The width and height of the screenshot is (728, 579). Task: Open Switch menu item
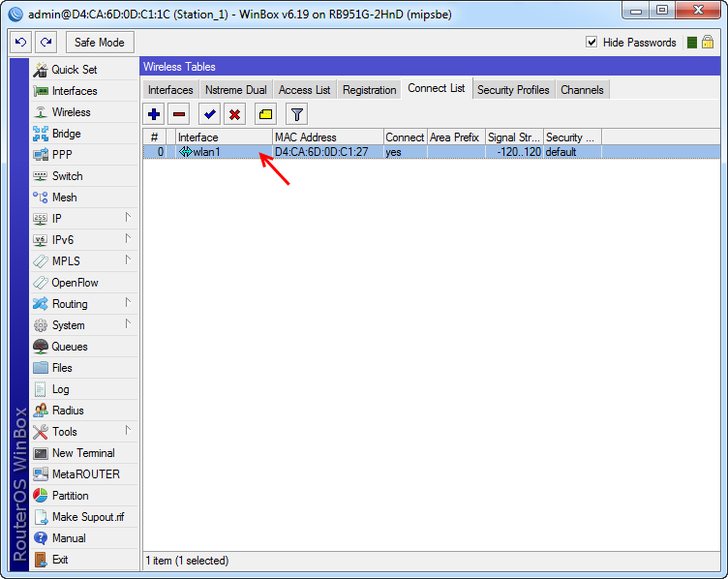(84, 176)
